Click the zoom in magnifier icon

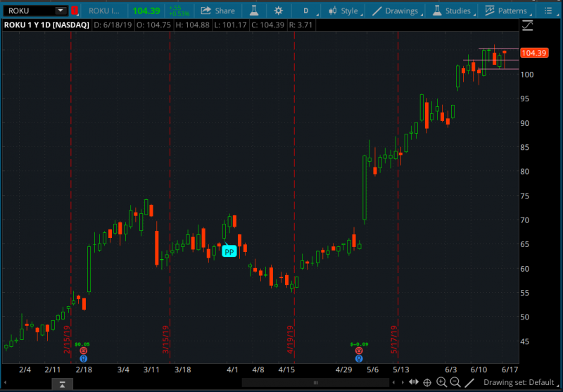pos(441,382)
